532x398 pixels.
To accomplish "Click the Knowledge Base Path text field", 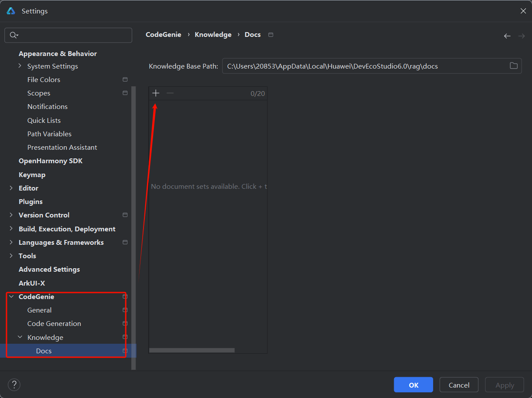I will (364, 66).
